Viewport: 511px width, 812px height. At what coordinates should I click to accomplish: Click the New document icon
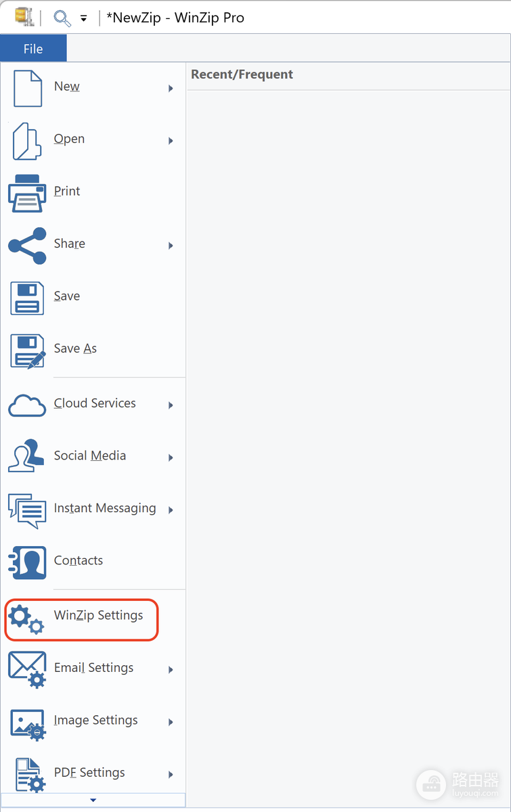pyautogui.click(x=28, y=88)
